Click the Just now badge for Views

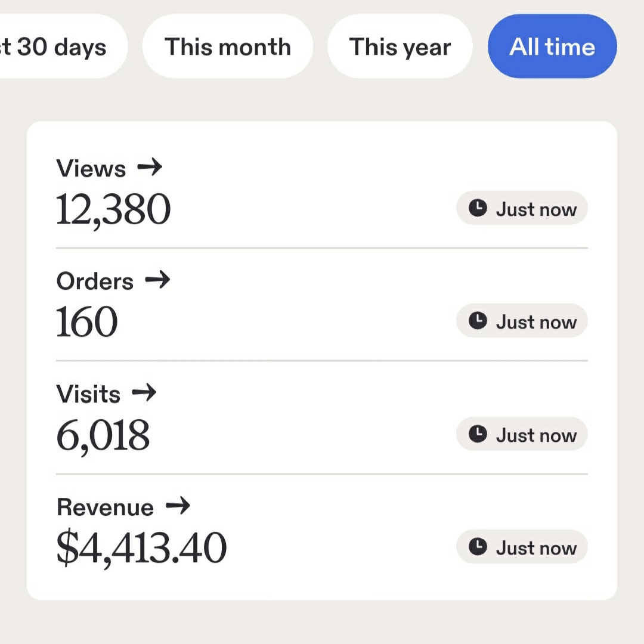click(522, 208)
